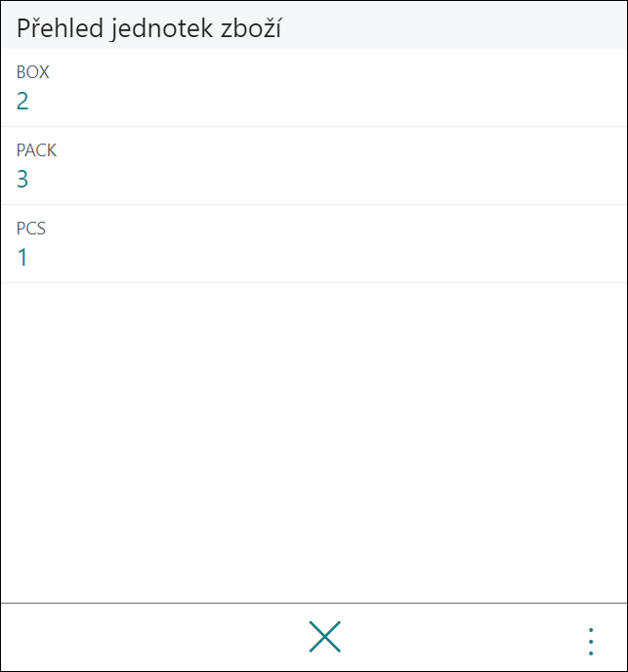Click the Přehled jednotek zboží page title

coord(148,28)
